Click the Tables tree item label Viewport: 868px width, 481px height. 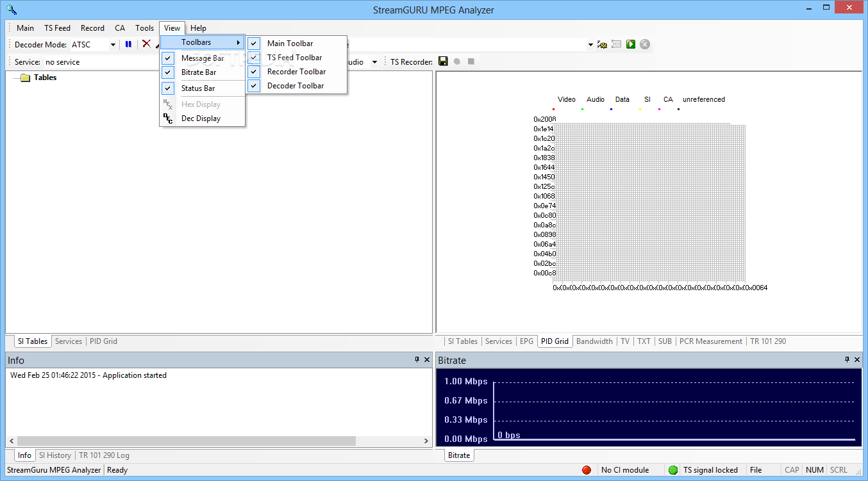click(45, 77)
